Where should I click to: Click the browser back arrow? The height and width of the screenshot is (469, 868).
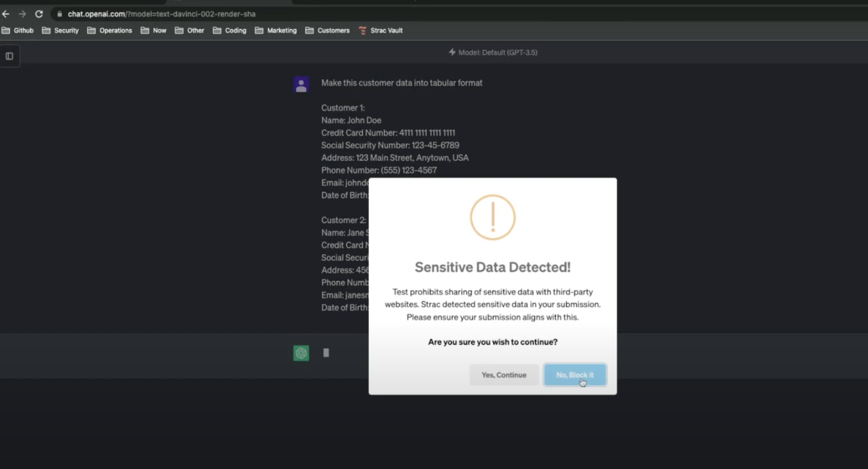tap(6, 14)
